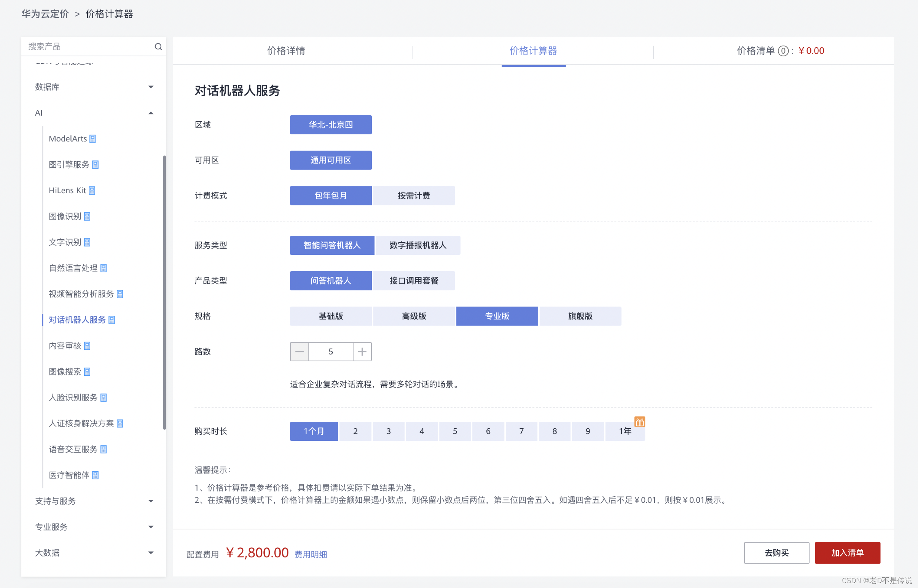Increase 路数 with the plus button
918x588 pixels.
[362, 352]
